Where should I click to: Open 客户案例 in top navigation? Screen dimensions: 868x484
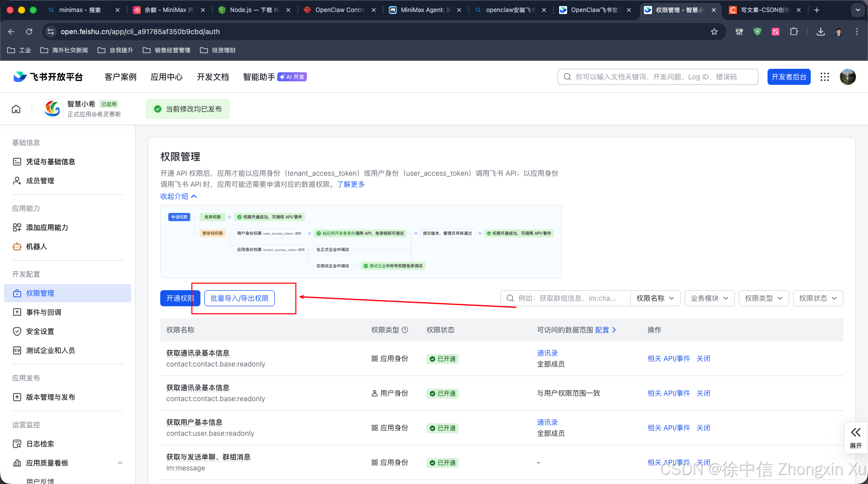click(121, 77)
